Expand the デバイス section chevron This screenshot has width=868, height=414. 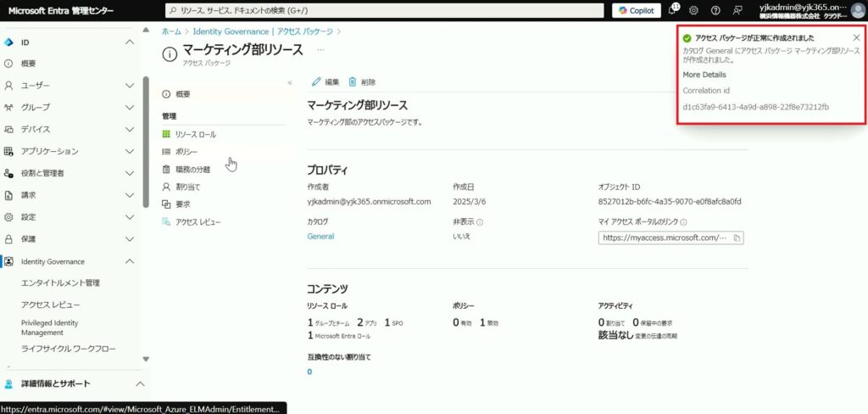pyautogui.click(x=130, y=130)
